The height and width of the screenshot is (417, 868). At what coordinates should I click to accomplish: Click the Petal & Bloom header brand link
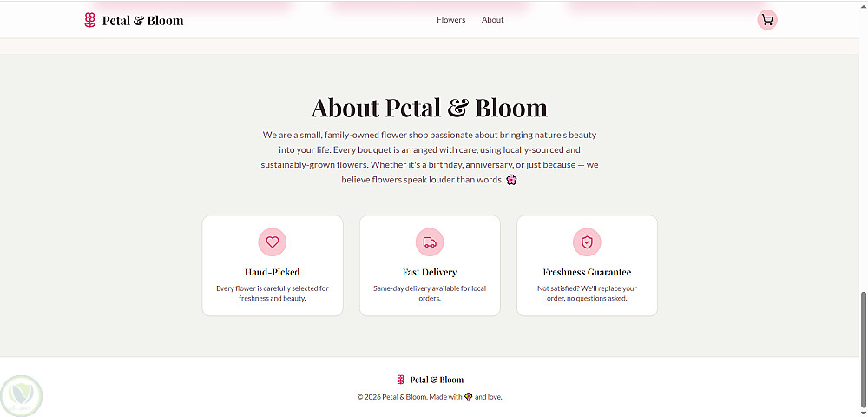click(142, 20)
